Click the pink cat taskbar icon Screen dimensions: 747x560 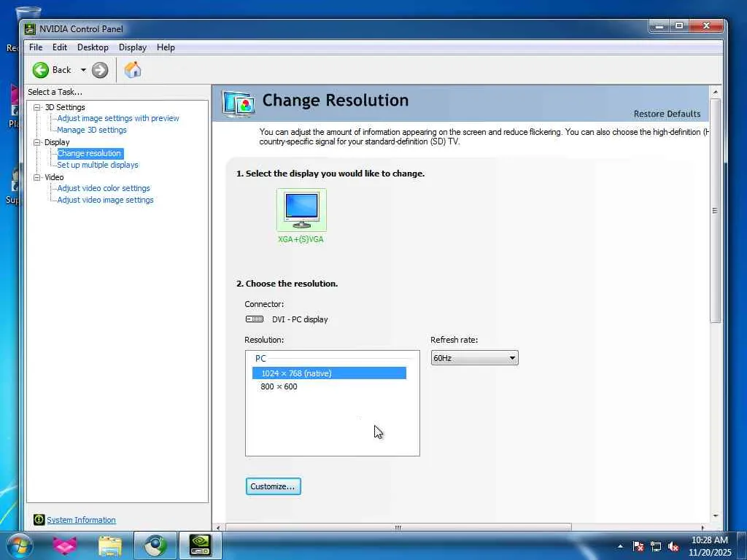pyautogui.click(x=65, y=545)
